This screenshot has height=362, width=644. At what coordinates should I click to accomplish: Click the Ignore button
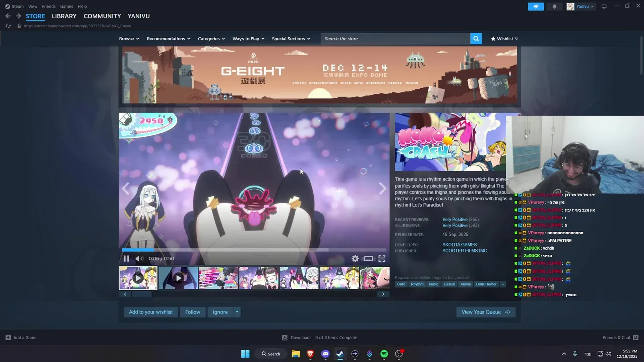point(220,312)
